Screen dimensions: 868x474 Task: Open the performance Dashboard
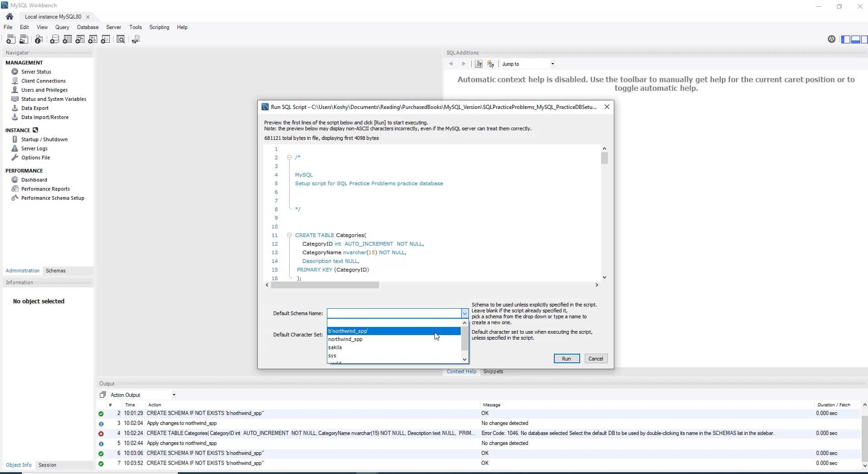coord(34,180)
